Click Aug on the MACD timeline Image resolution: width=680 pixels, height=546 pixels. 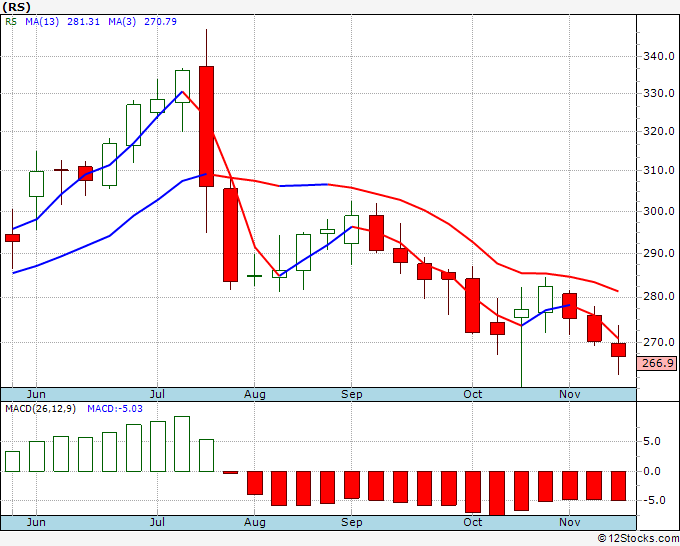pyautogui.click(x=255, y=522)
